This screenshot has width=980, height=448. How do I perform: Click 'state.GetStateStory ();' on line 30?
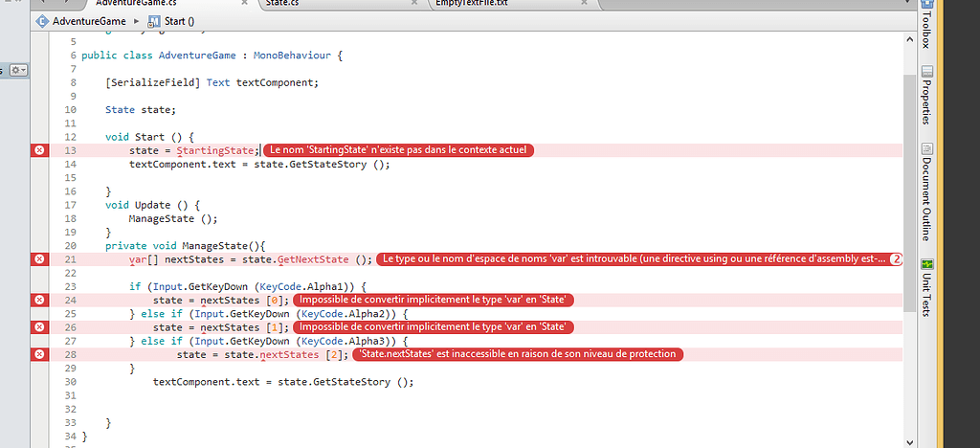[345, 382]
